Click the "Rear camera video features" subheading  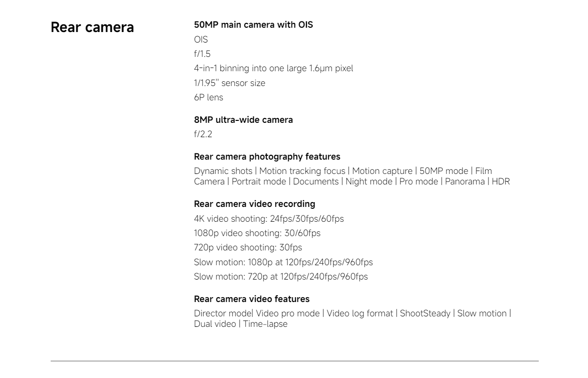[251, 299]
